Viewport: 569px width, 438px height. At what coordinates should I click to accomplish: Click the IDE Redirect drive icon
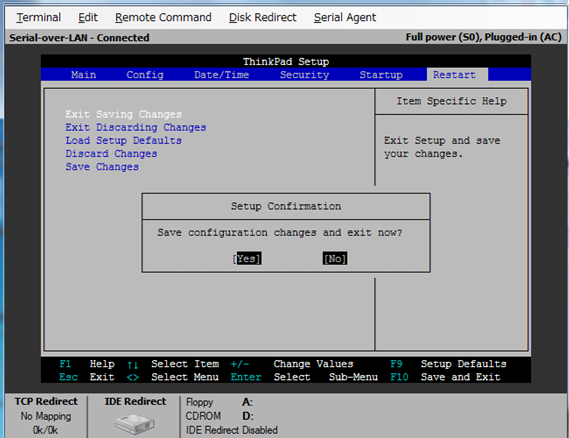point(134,423)
